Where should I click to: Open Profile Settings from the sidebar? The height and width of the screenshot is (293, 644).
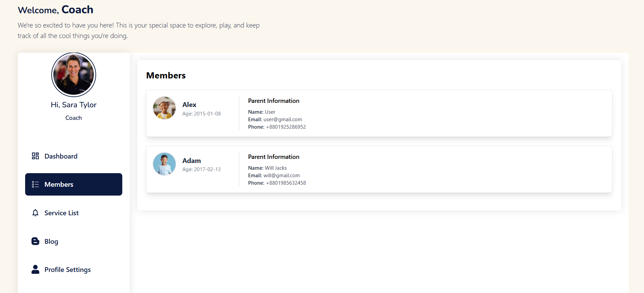point(74,270)
